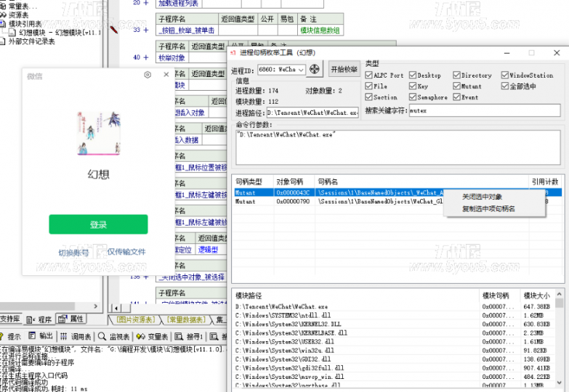
Task: Click the _按钮_枚举_被单击 subroutine name
Action: tap(187, 30)
